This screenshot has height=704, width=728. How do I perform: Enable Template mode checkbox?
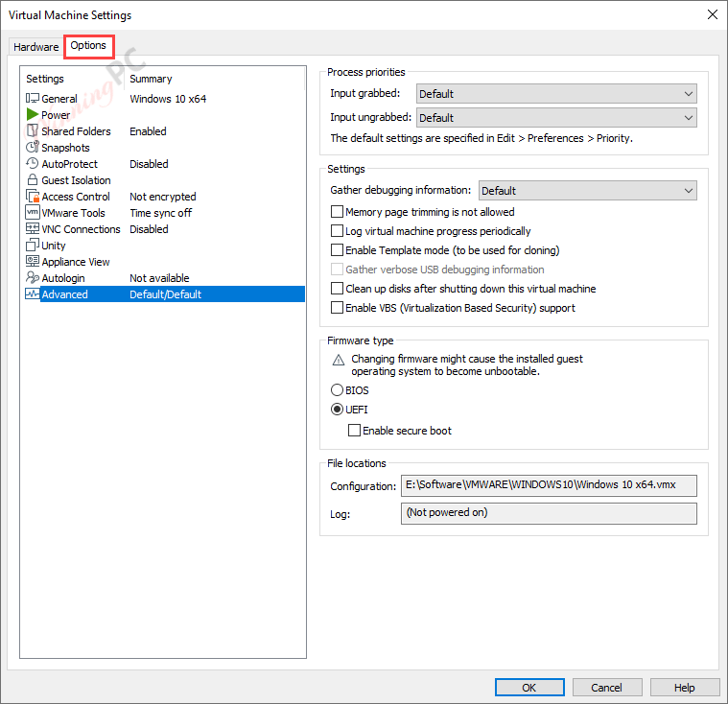click(x=337, y=249)
